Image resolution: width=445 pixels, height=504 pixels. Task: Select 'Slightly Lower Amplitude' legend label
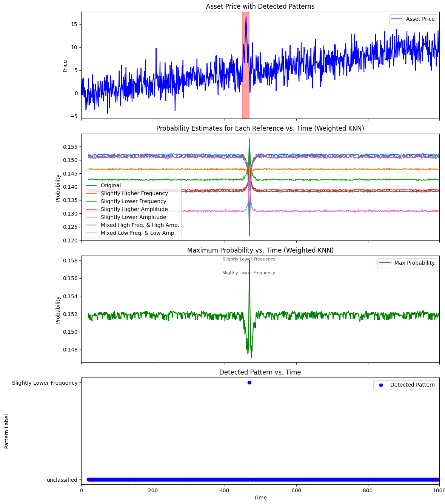point(133,217)
